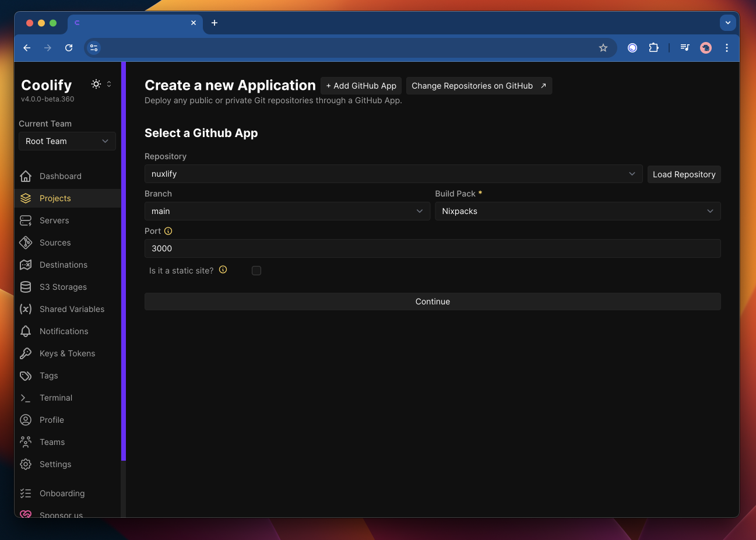The width and height of the screenshot is (756, 540).
Task: Click the Servers icon in sidebar
Action: (26, 220)
